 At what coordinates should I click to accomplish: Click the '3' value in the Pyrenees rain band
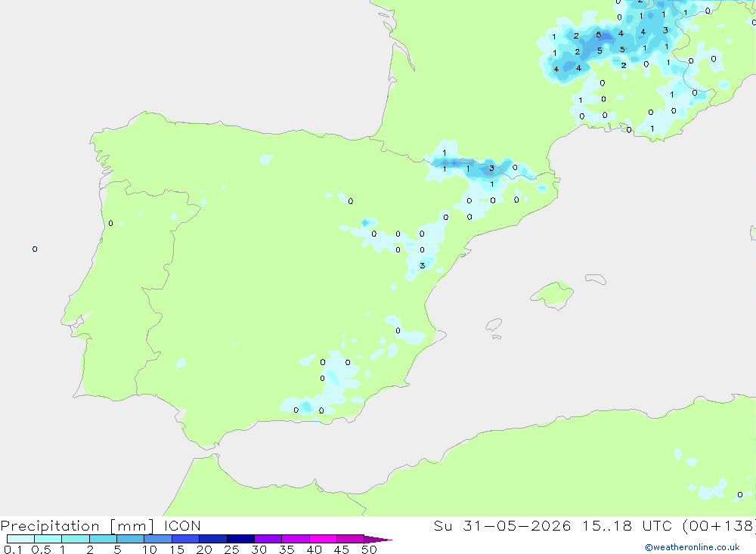coord(491,169)
